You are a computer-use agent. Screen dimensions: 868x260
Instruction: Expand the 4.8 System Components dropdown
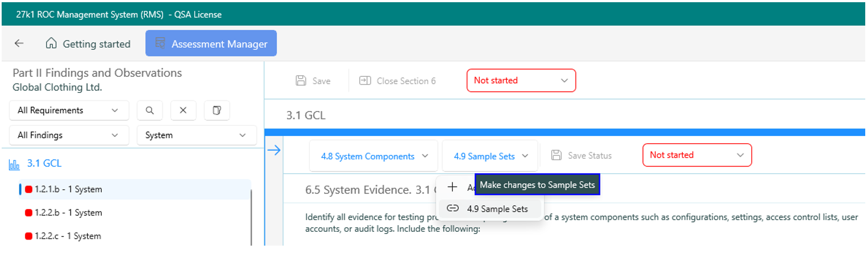[x=374, y=157]
